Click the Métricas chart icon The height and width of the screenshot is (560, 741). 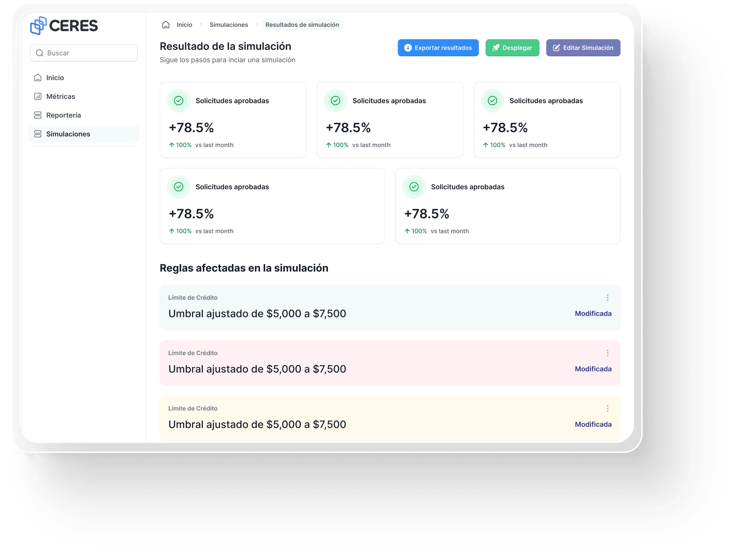pos(38,96)
